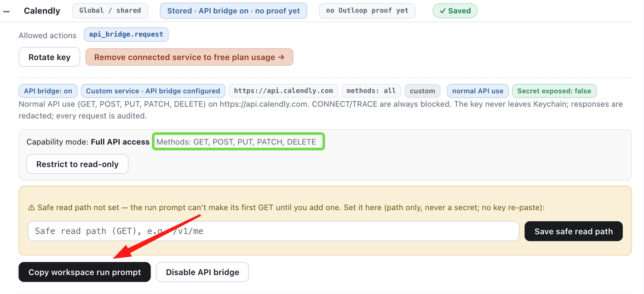Click Remove connected service to free plan usage
This screenshot has height=294, width=644.
[x=189, y=57]
